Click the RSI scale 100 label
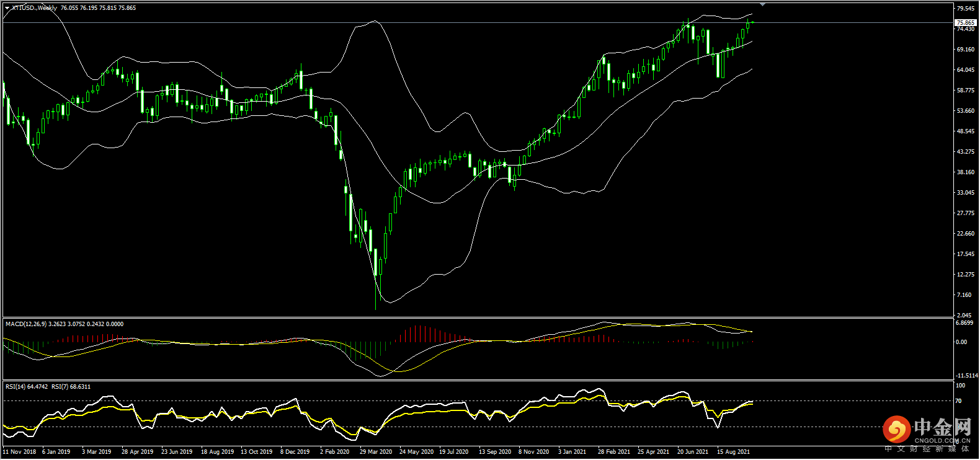The height and width of the screenshot is (460, 980). tap(960, 386)
